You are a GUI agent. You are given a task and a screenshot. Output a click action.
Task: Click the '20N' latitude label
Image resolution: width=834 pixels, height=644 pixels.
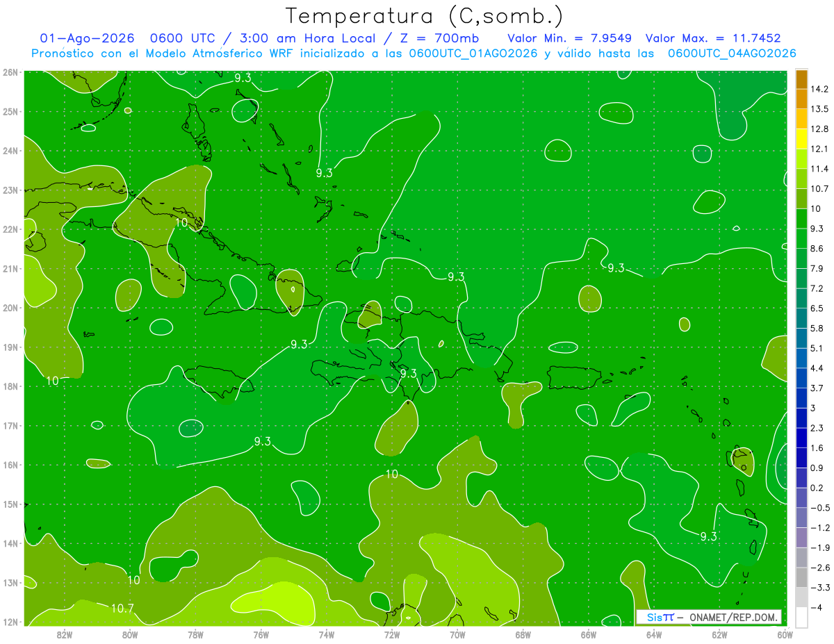pos(10,308)
